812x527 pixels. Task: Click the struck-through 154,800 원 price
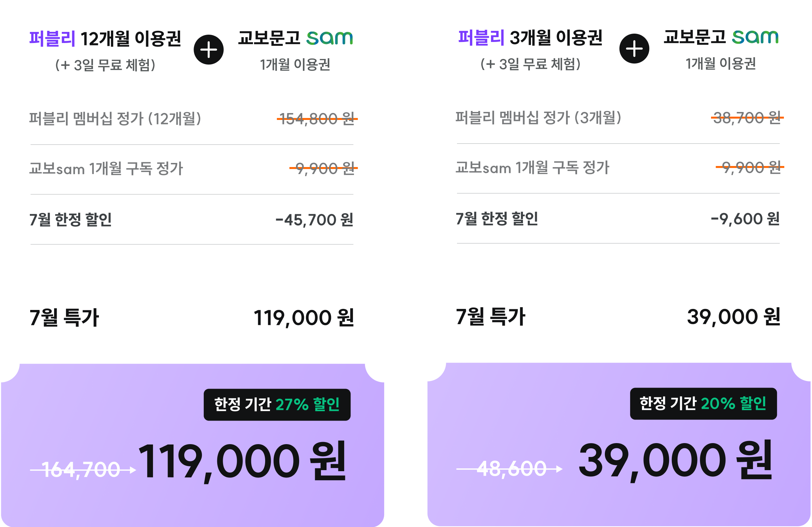click(317, 119)
